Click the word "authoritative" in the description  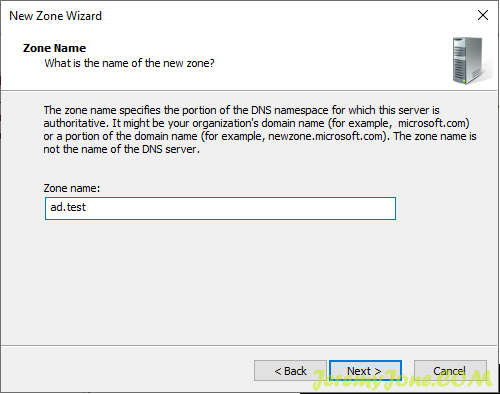click(75, 123)
